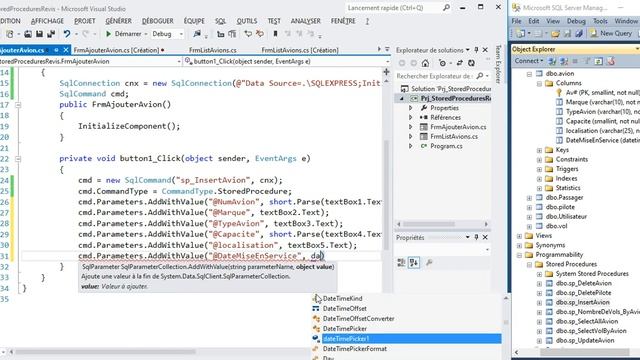Close the FrmAjouterAvion.cs tab
Image resolution: width=640 pixels, height=360 pixels.
(66, 50)
